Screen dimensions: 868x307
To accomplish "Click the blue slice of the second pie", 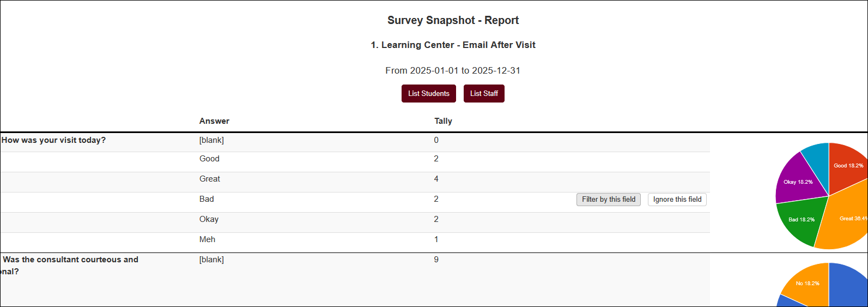I will [x=850, y=286].
